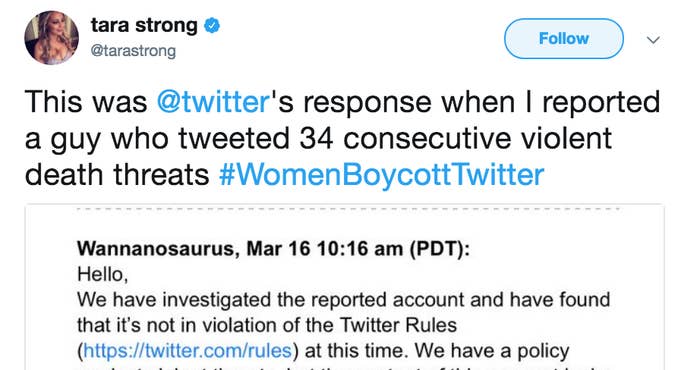Open the #WomenBoycottTwitter hashtag
700x370 pixels.
pyautogui.click(x=382, y=175)
